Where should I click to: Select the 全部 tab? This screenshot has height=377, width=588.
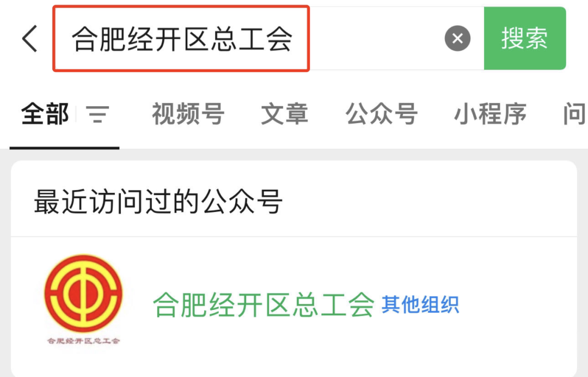tap(45, 114)
